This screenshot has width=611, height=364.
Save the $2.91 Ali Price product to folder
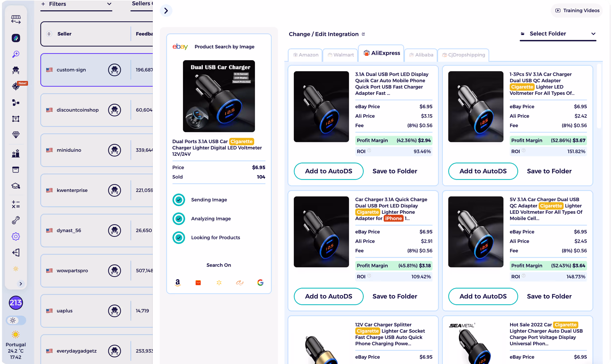point(395,296)
